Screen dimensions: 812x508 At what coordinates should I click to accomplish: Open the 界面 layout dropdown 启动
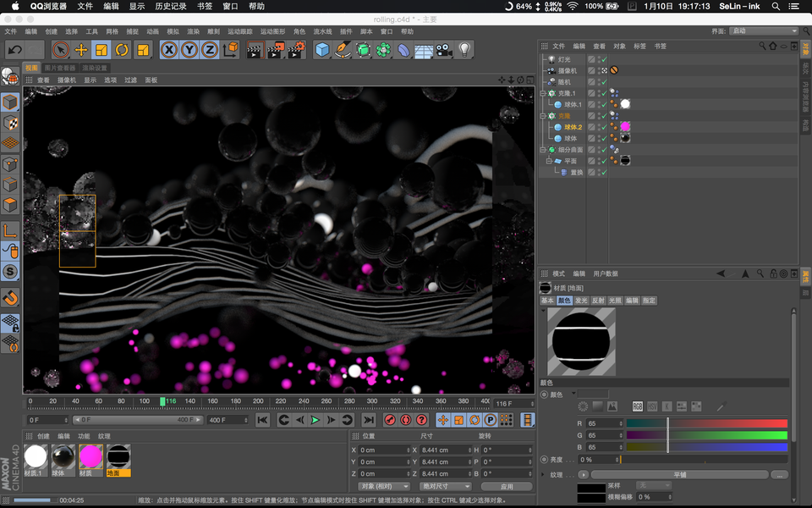pos(765,31)
